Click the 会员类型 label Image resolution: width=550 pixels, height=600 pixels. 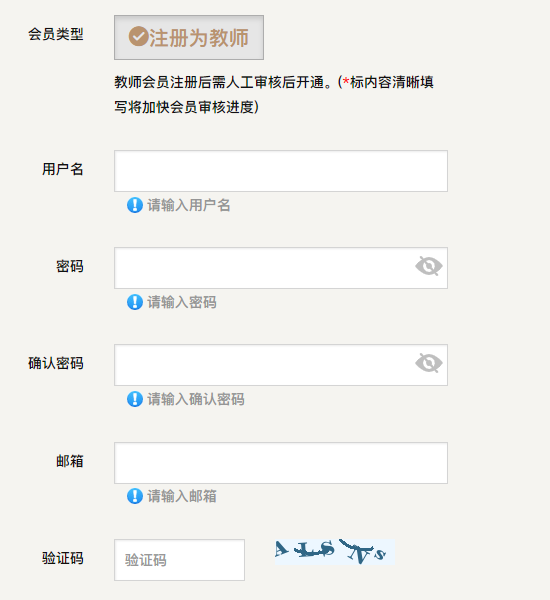click(55, 34)
